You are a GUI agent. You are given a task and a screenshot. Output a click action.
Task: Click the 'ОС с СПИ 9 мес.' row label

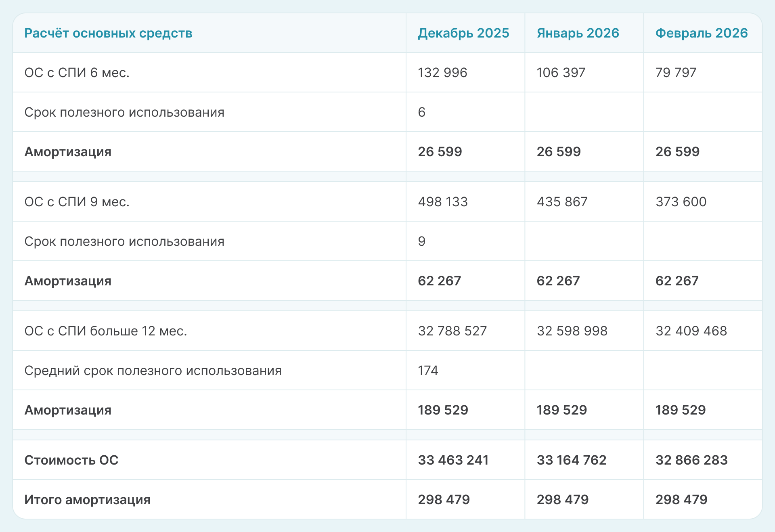click(x=77, y=202)
